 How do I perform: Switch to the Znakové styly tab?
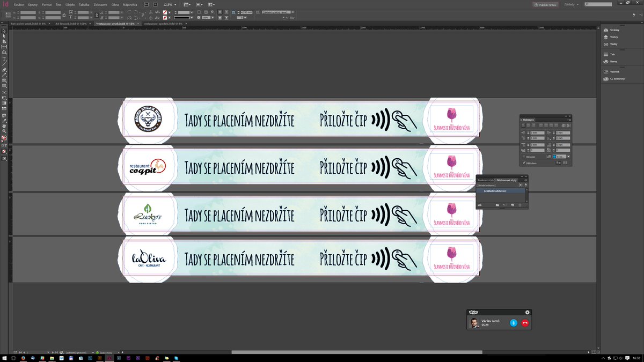coord(486,180)
